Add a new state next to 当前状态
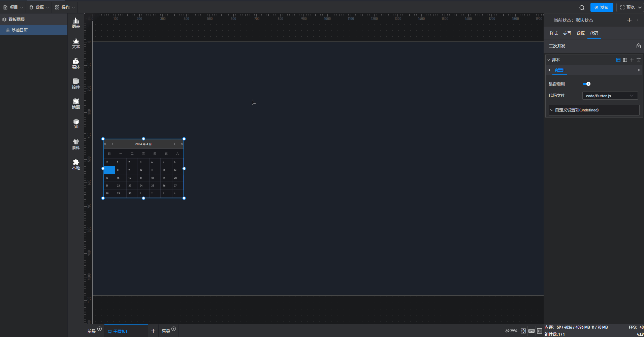 629,20
